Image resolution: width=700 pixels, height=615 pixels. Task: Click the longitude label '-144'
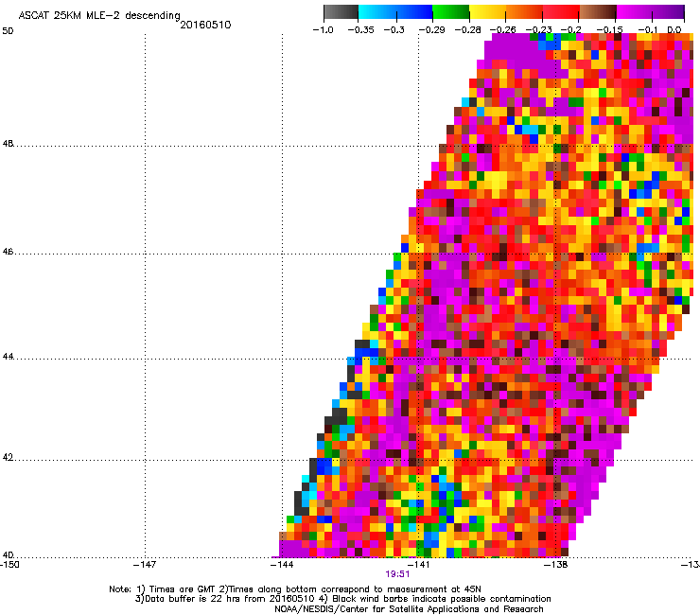(282, 565)
